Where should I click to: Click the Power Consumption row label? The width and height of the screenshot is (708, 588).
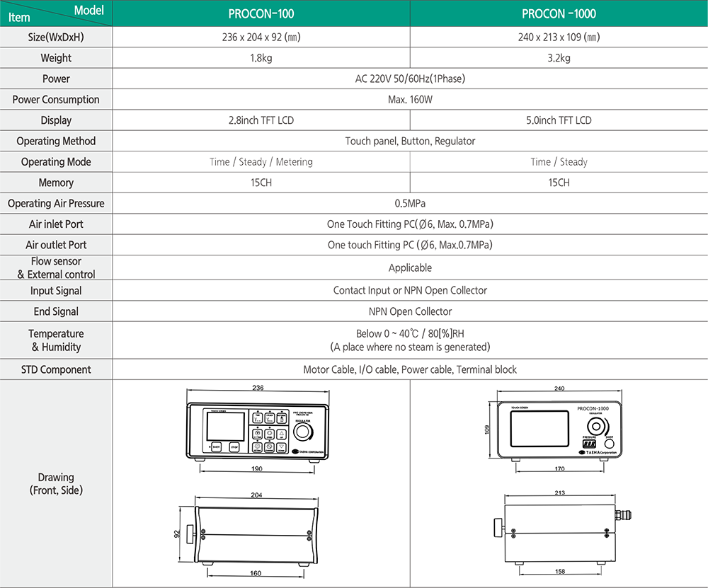(x=56, y=100)
